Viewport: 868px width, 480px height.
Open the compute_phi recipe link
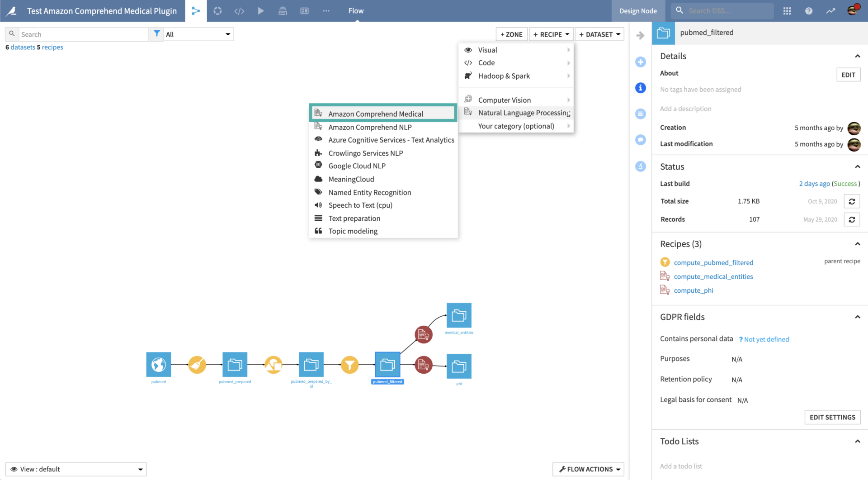[693, 290]
